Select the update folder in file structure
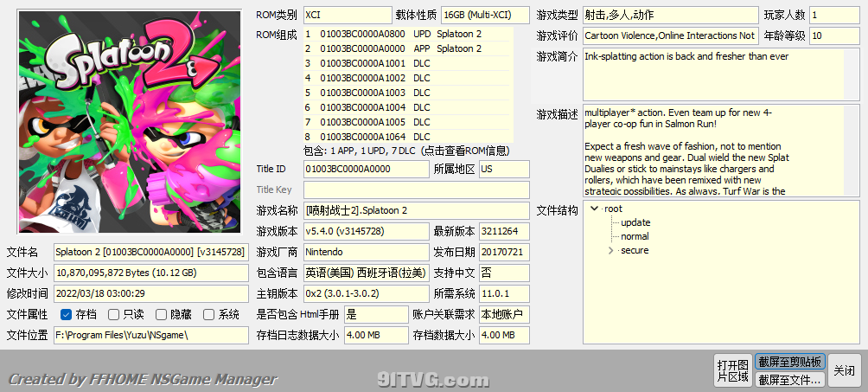Screen dimensions: 868x392 click(x=635, y=223)
